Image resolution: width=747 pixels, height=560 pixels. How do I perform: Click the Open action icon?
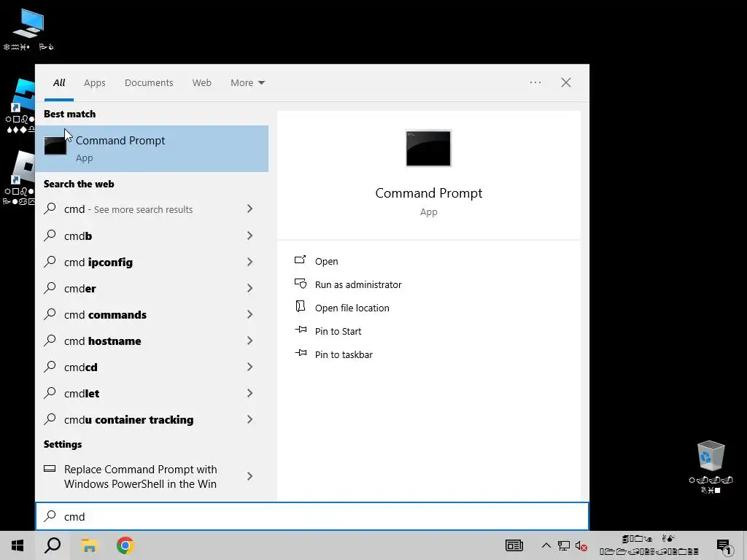300,260
